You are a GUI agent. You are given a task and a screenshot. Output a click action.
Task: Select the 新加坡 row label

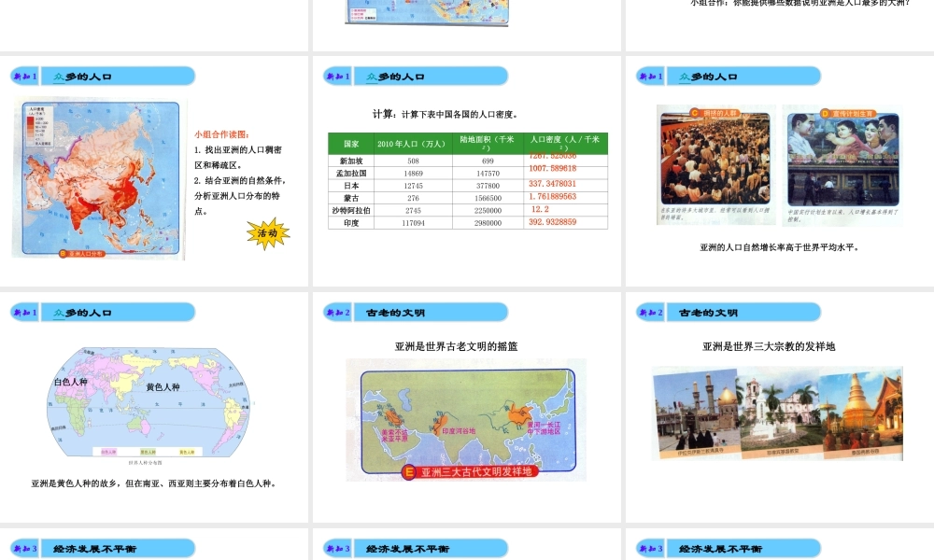(x=351, y=161)
